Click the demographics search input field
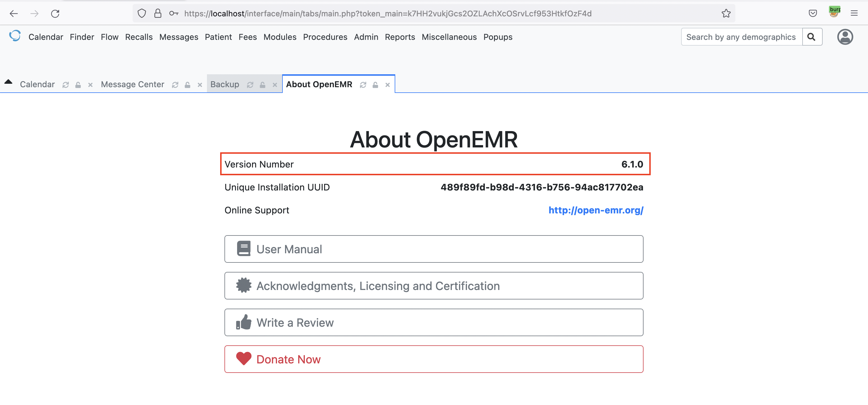This screenshot has height=405, width=868. 741,37
